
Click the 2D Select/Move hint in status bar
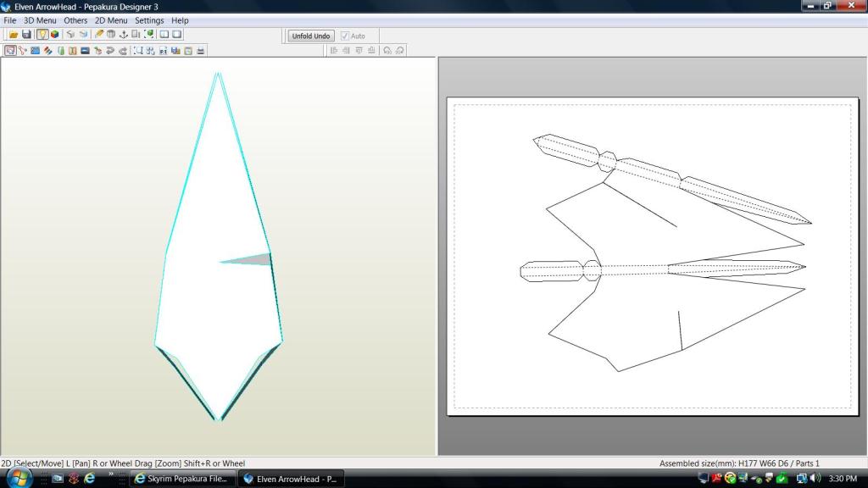tap(123, 463)
